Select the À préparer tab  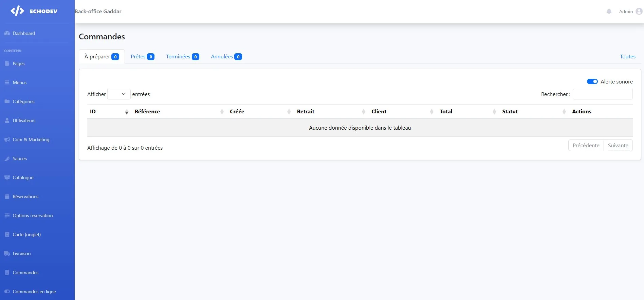(x=102, y=56)
